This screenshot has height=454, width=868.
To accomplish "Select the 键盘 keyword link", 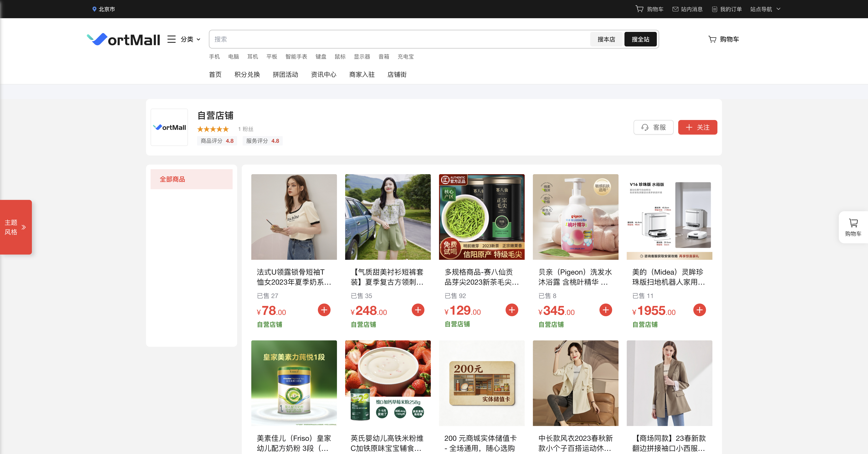I will [x=321, y=57].
